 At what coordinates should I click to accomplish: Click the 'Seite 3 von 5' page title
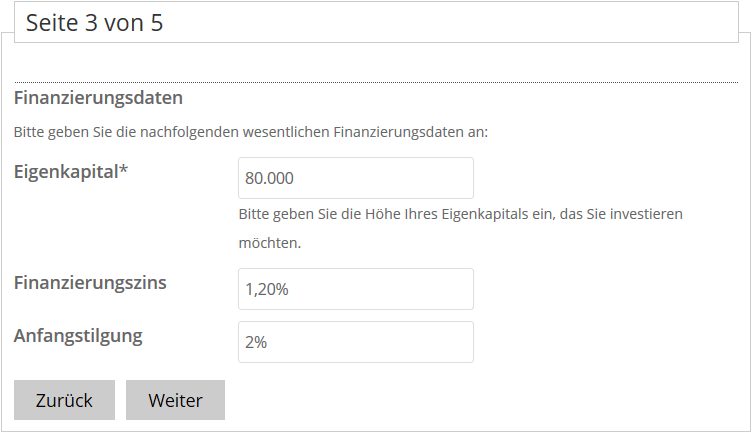point(94,23)
